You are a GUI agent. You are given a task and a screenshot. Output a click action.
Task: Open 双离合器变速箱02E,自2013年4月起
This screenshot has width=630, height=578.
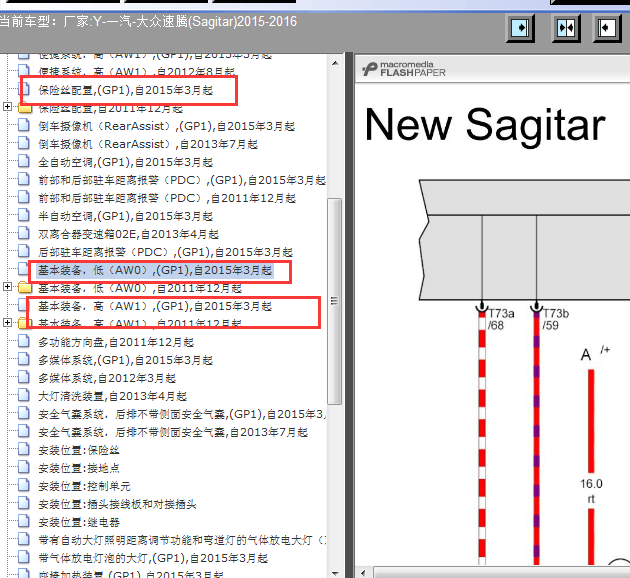coord(129,234)
